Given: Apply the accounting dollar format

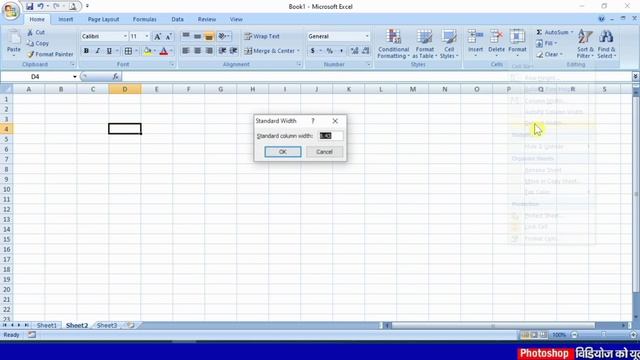Looking at the screenshot, I should pyautogui.click(x=312, y=51).
